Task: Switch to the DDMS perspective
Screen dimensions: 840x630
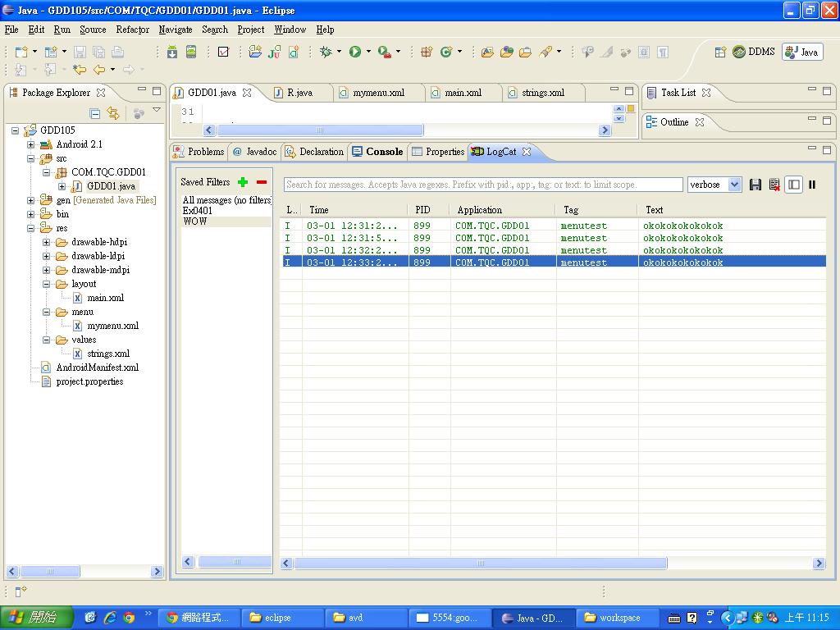Action: tap(753, 52)
